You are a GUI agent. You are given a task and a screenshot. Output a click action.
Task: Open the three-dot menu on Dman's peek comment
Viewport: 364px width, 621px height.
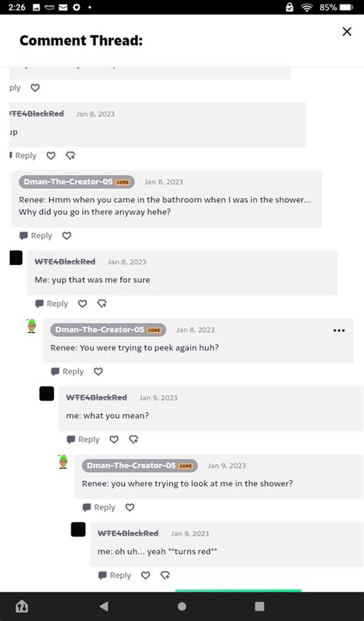tap(339, 330)
